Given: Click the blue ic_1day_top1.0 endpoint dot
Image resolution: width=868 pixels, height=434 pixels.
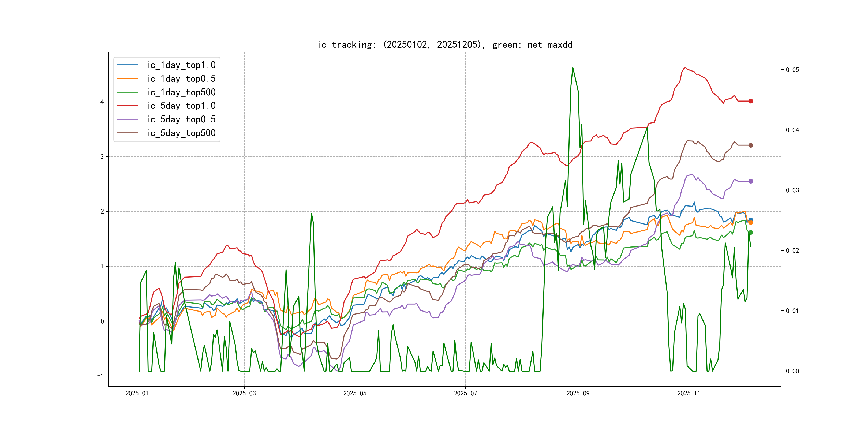Looking at the screenshot, I should click(x=750, y=220).
